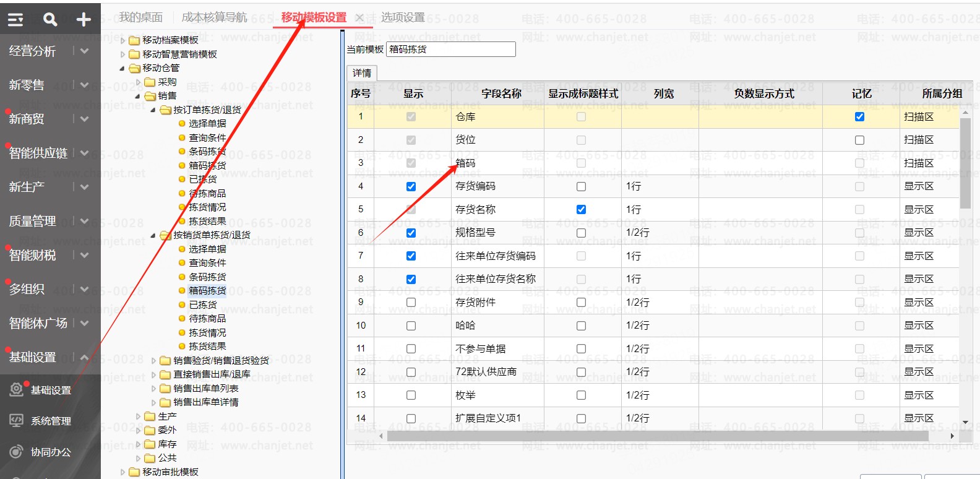
Task: Click the gear icon beside the 基础设置 sub-item
Action: (16, 389)
